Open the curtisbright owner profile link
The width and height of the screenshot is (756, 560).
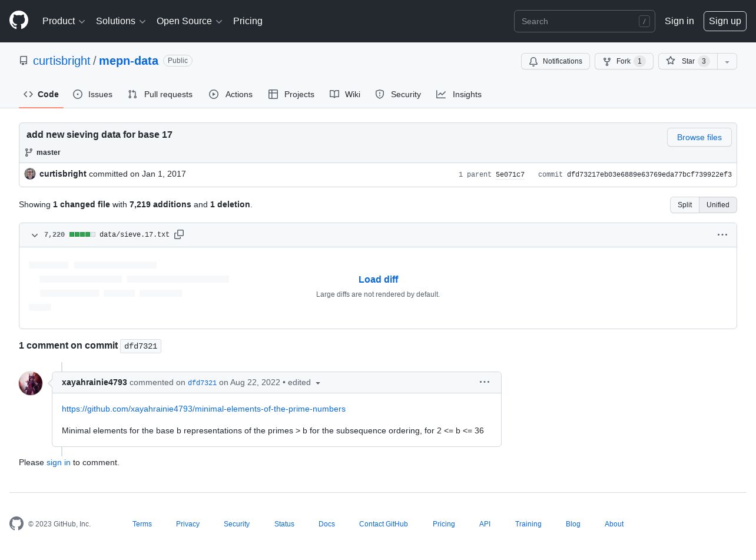pos(62,61)
